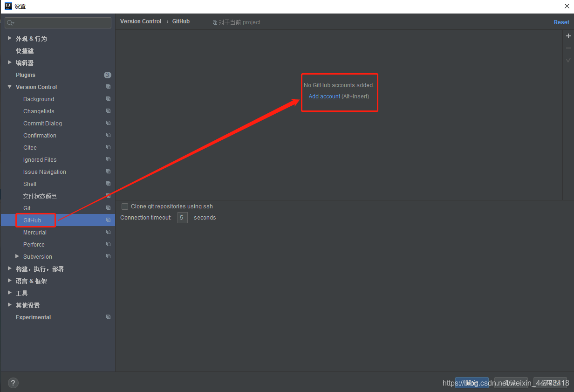574x392 pixels.
Task: Click the project-level icon beside Commit Dialog
Action: [108, 123]
